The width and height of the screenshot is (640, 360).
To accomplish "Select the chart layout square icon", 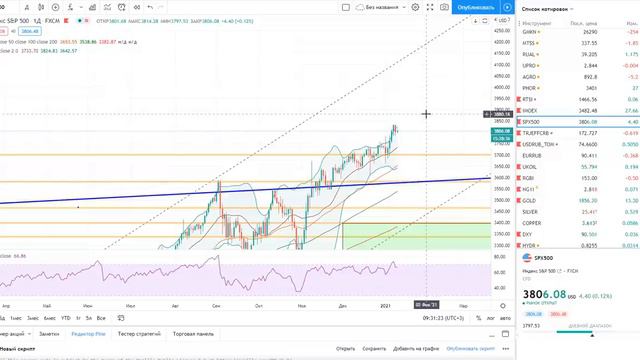I will [346, 7].
